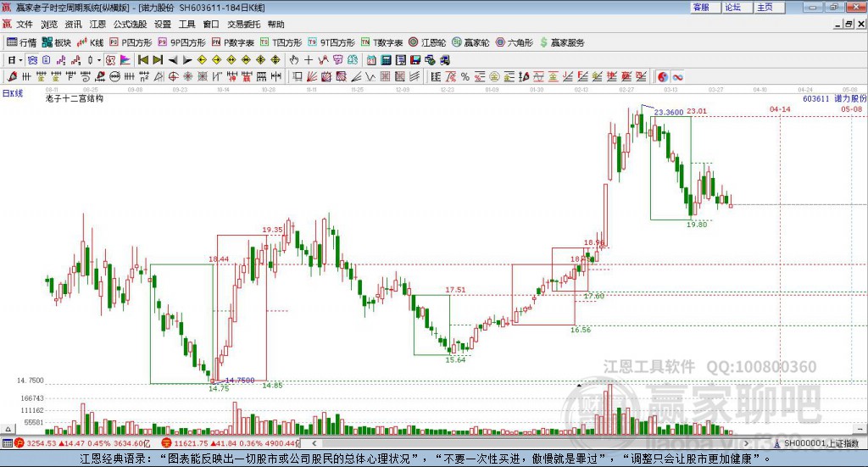Click the 主页 homepage button
The image size is (868, 467).
pyautogui.click(x=769, y=7)
